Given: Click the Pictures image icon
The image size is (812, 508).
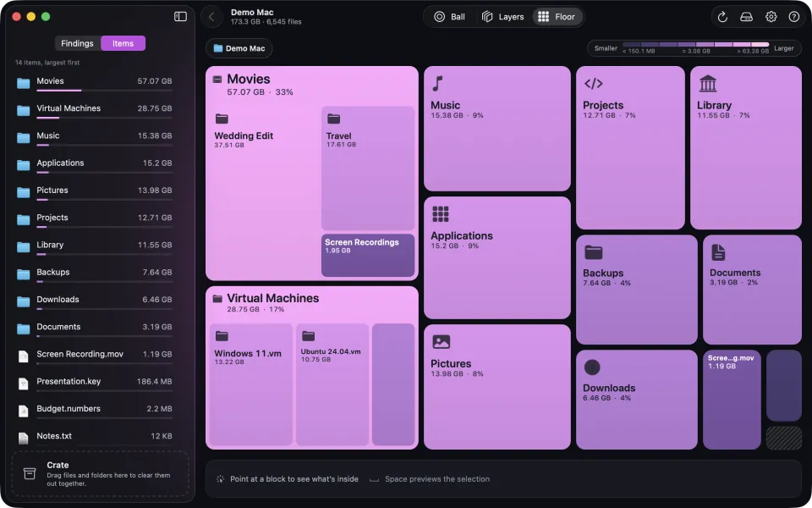Looking at the screenshot, I should [441, 341].
